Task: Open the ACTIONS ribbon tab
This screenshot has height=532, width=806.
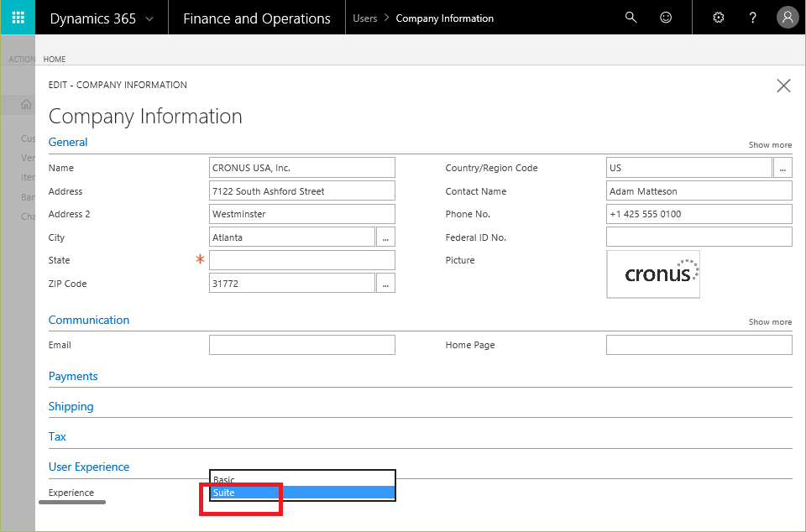Action: point(22,59)
